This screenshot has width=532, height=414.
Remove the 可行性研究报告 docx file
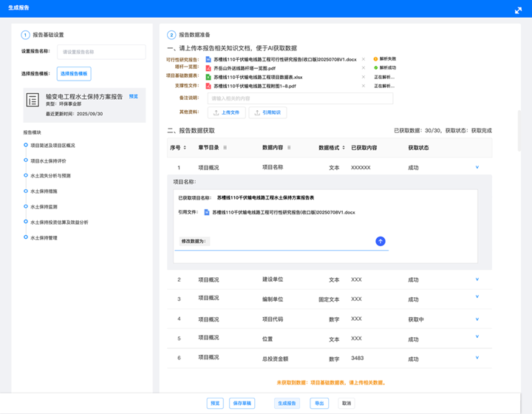point(363,58)
